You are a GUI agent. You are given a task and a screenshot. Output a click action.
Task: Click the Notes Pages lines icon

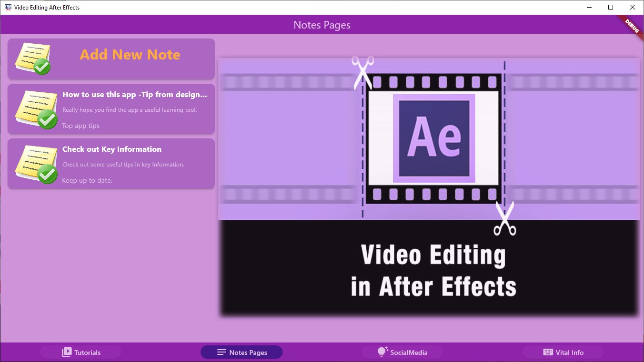coord(221,352)
